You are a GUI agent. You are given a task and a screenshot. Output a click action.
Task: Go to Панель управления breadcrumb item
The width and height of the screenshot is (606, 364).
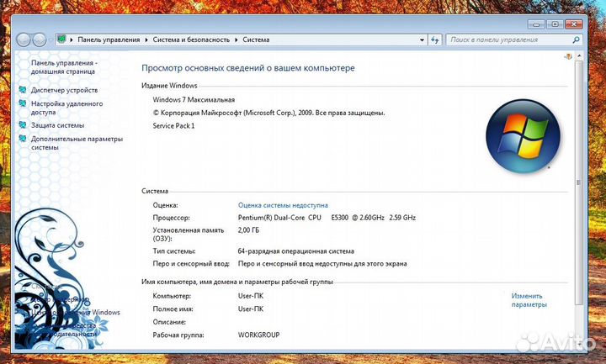coord(109,40)
